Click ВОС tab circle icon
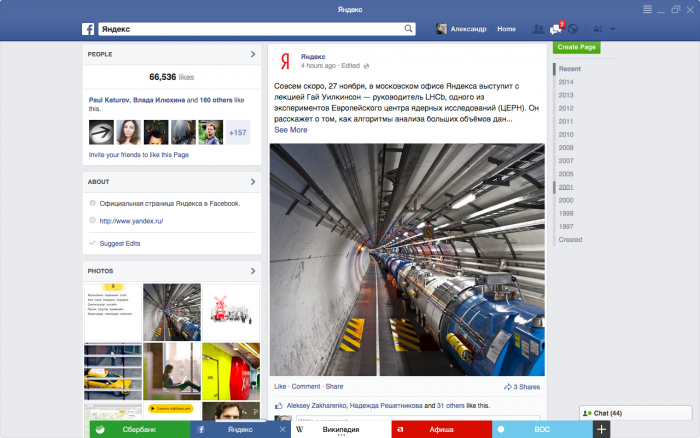 501,429
